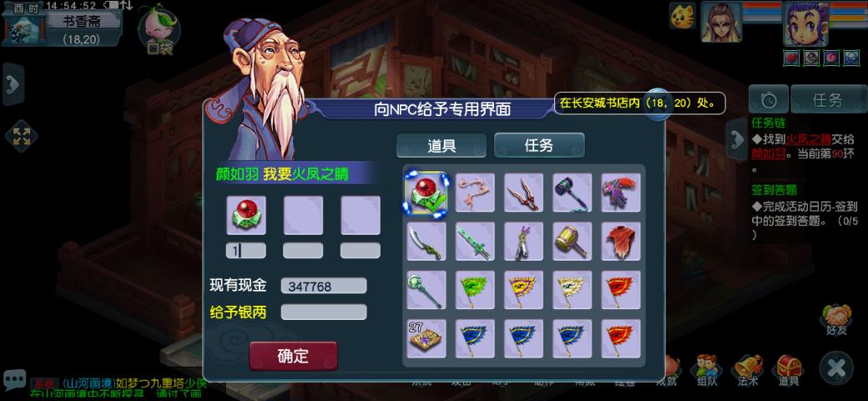Confirm giving with the 确定 button
The width and height of the screenshot is (868, 401).
click(293, 356)
